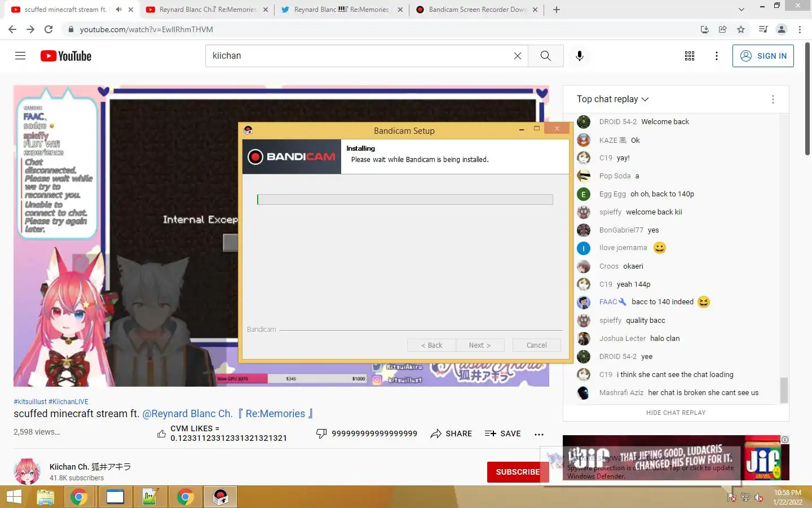Reload the YouTube page
The height and width of the screenshot is (508, 812).
tap(48, 29)
